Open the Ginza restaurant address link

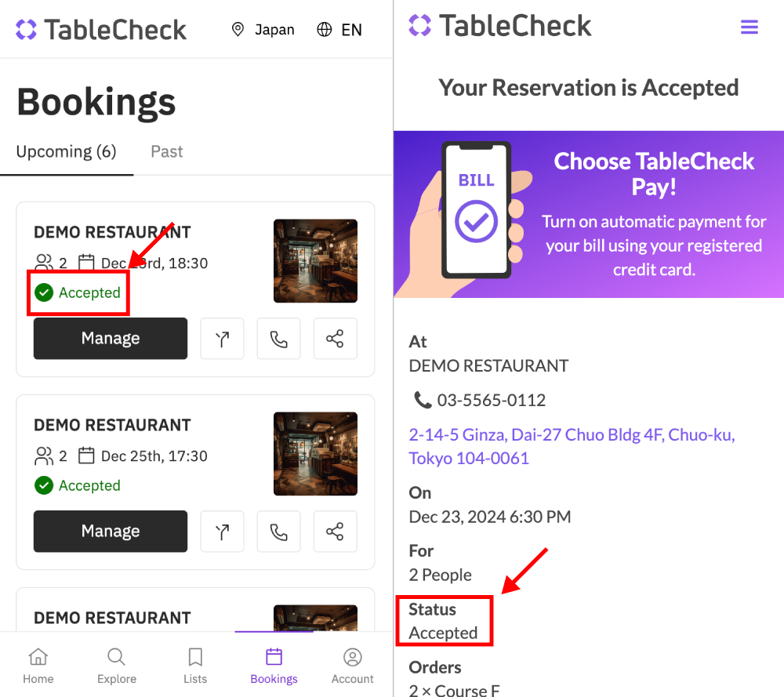[572, 446]
